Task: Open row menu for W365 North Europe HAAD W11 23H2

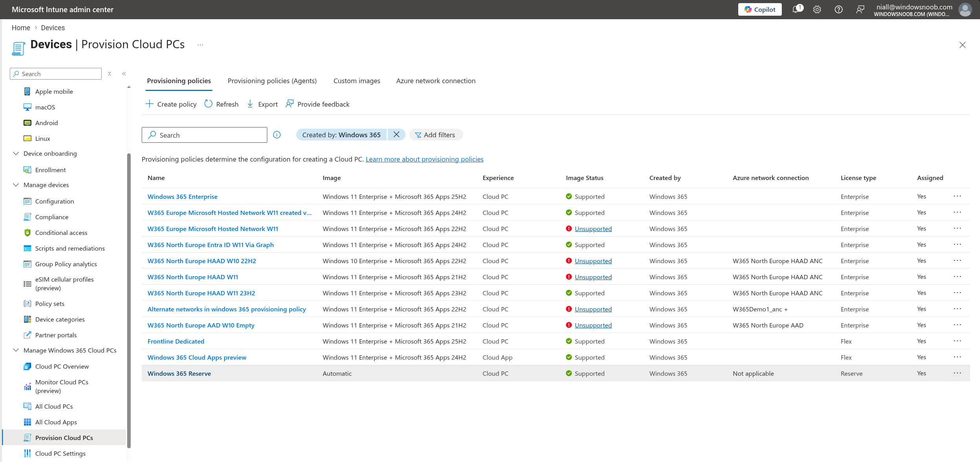Action: [x=958, y=293]
